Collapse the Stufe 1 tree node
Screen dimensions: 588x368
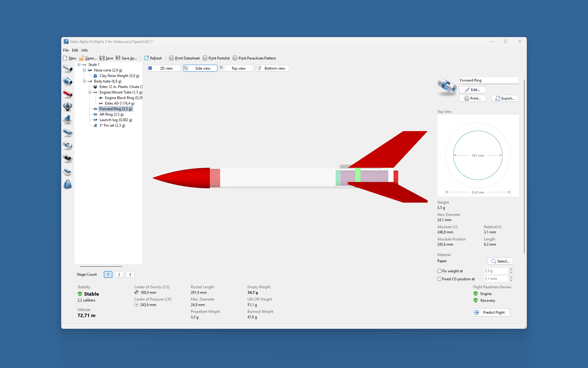point(79,65)
